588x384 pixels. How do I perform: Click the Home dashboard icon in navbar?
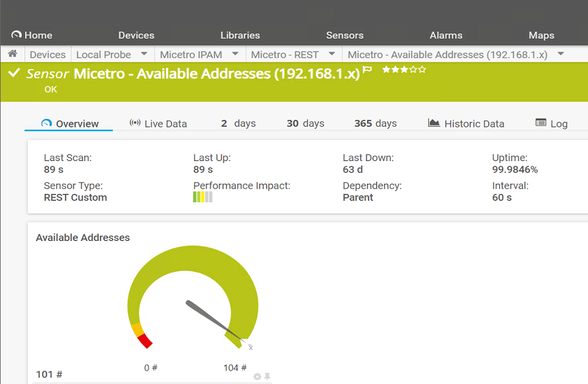(16, 35)
